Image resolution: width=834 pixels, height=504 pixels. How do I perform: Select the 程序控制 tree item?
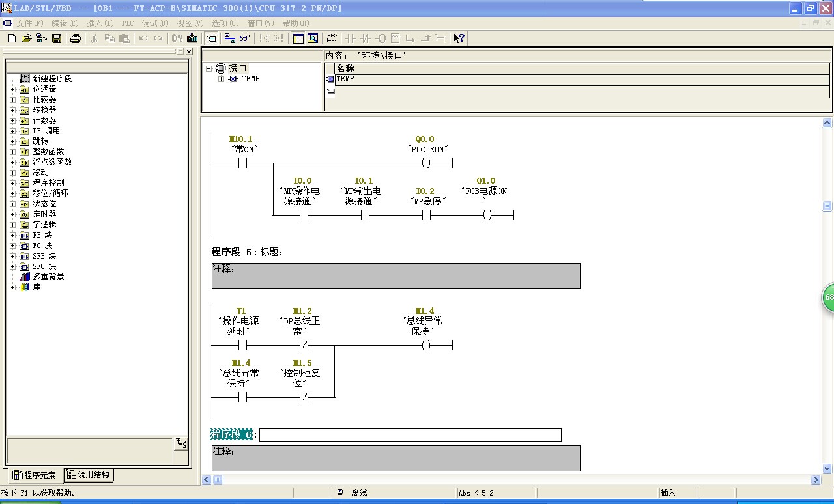(48, 183)
